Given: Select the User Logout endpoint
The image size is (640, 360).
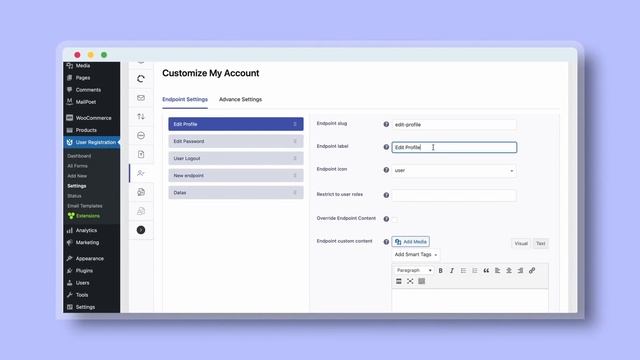Looking at the screenshot, I should pyautogui.click(x=236, y=158).
